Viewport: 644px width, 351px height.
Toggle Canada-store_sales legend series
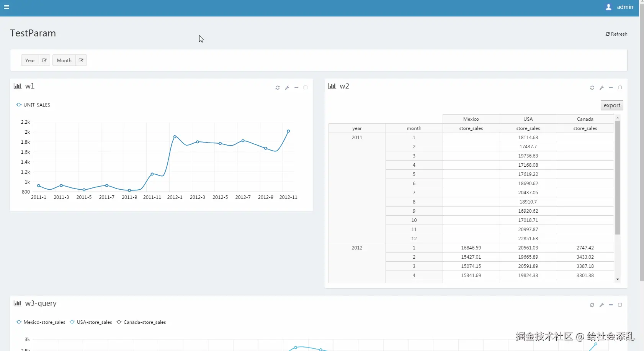(x=141, y=322)
